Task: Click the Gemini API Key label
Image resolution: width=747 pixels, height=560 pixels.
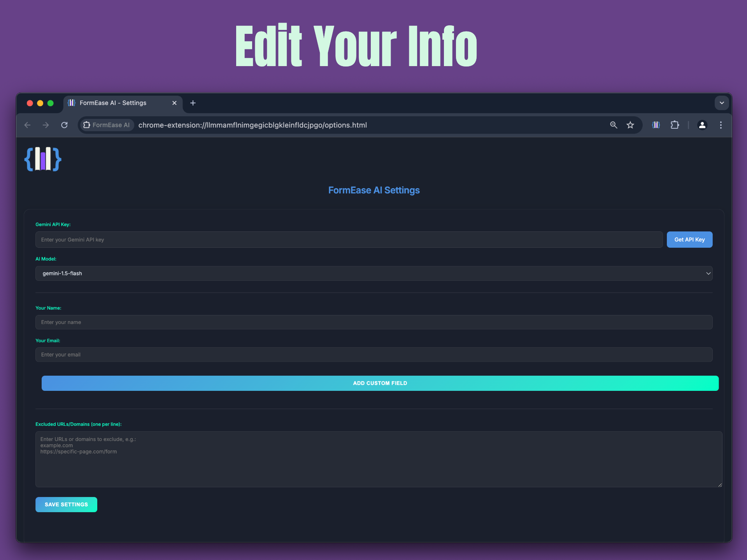Action: [53, 224]
